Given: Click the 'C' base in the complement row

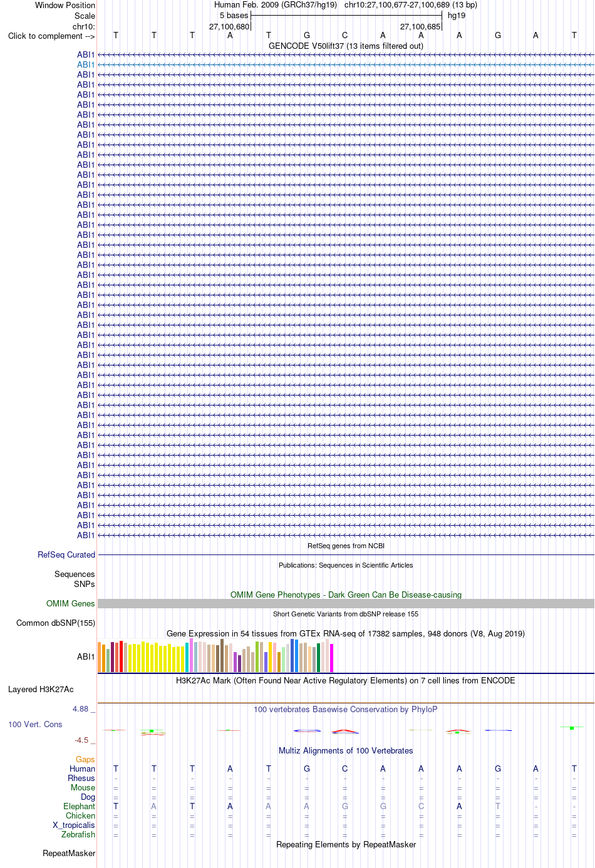Looking at the screenshot, I should (345, 36).
